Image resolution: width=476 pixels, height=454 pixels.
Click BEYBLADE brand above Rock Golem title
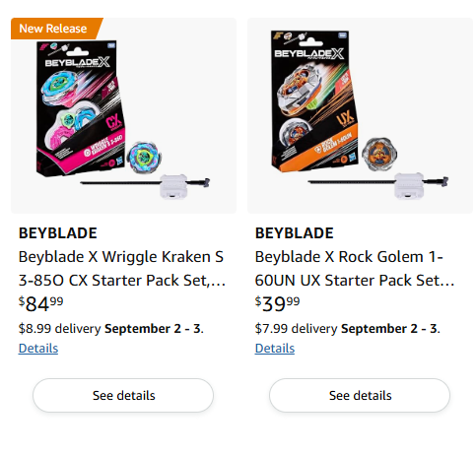(x=295, y=233)
